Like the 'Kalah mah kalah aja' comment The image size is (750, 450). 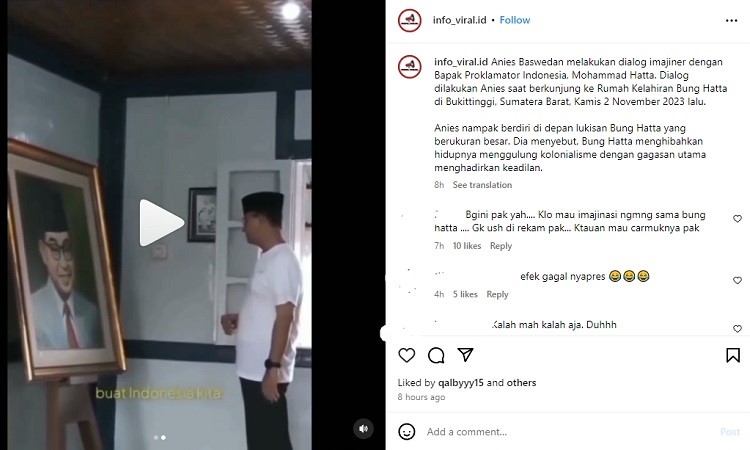click(x=737, y=329)
